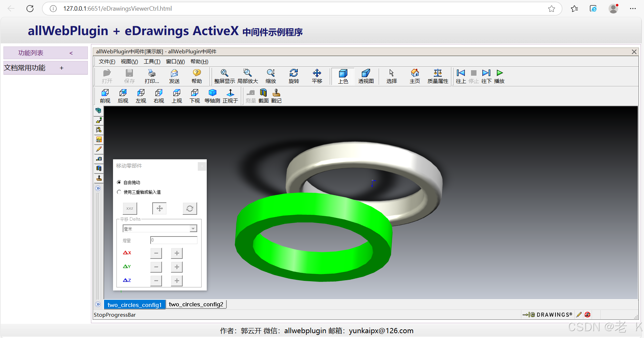Open Mass Properties (质量属性) icon
This screenshot has width=644, height=338.
[438, 76]
